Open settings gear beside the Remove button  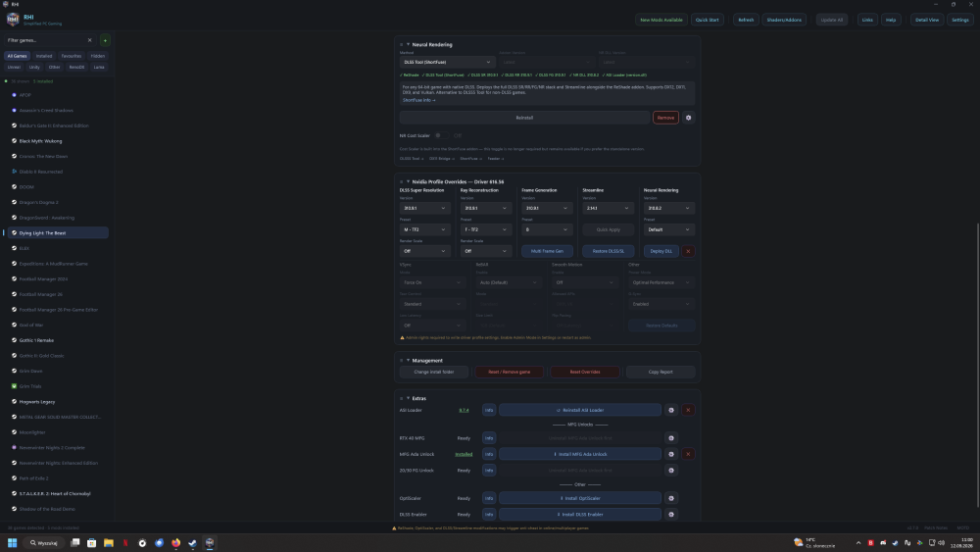coord(688,118)
